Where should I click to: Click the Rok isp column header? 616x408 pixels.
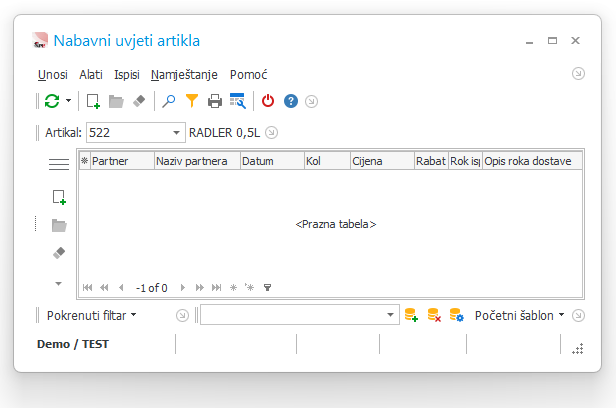pyautogui.click(x=465, y=161)
